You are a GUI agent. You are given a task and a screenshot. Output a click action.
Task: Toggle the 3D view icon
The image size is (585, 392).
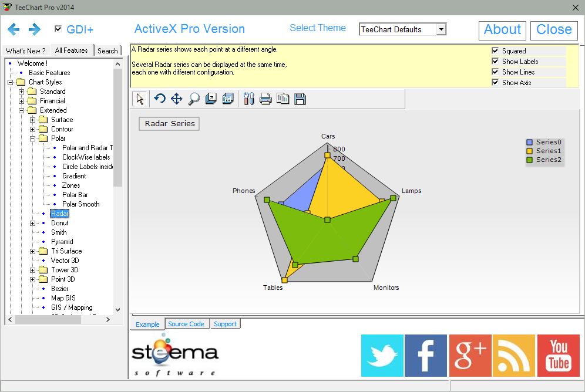pos(228,99)
